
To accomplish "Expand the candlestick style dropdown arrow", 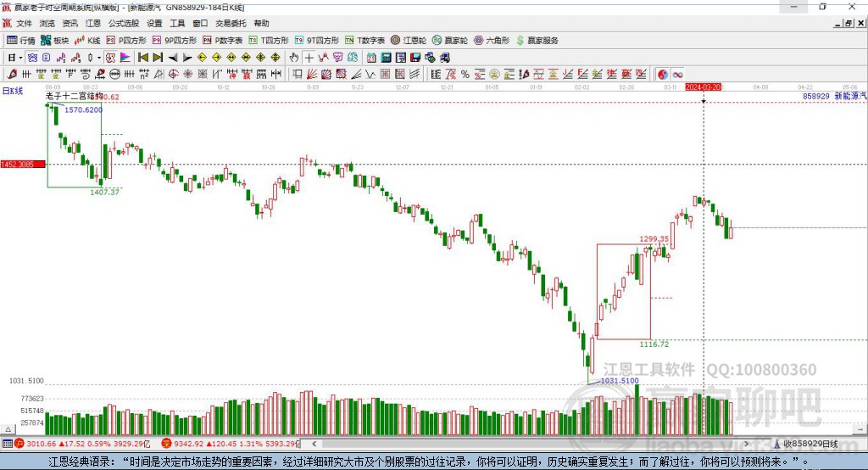I will (99, 58).
